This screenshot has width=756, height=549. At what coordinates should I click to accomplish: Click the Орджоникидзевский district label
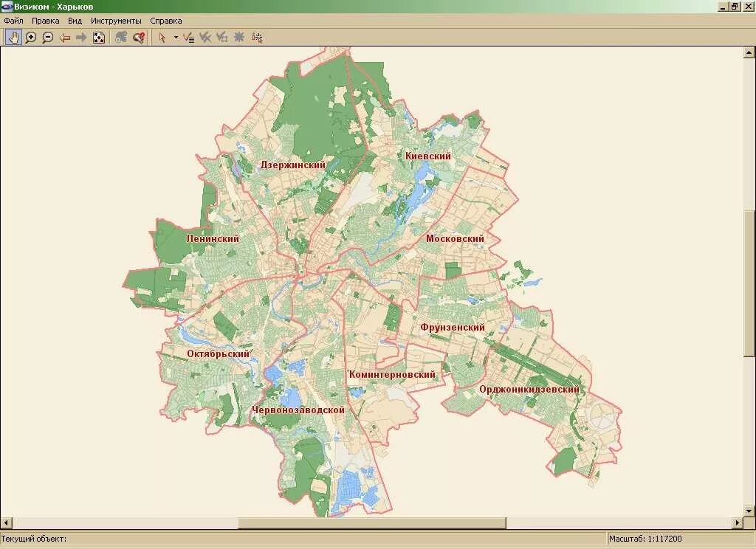529,390
